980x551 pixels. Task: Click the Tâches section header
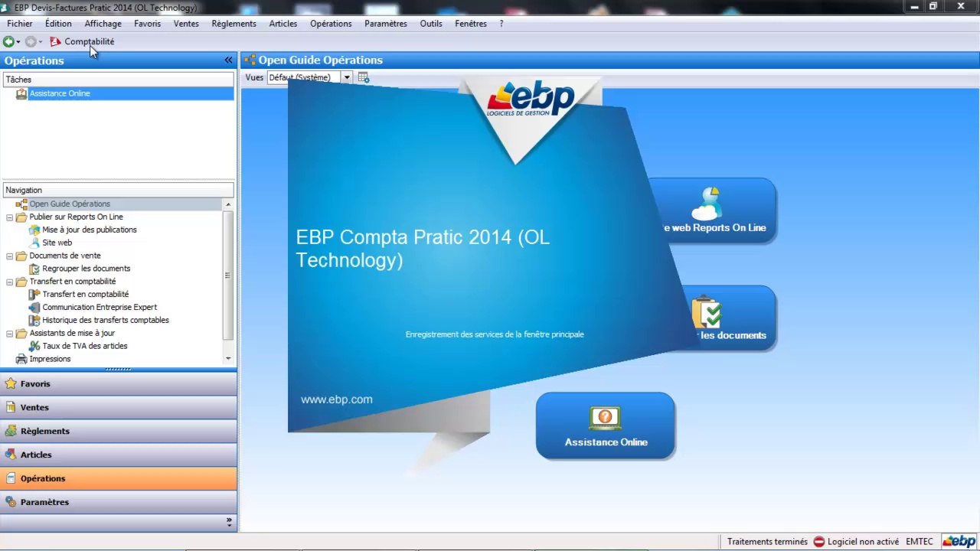[119, 80]
